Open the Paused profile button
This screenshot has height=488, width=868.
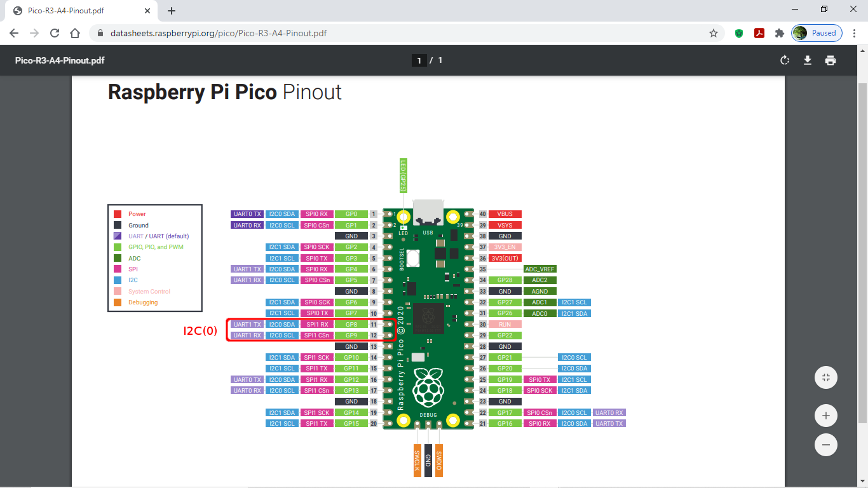coord(817,33)
